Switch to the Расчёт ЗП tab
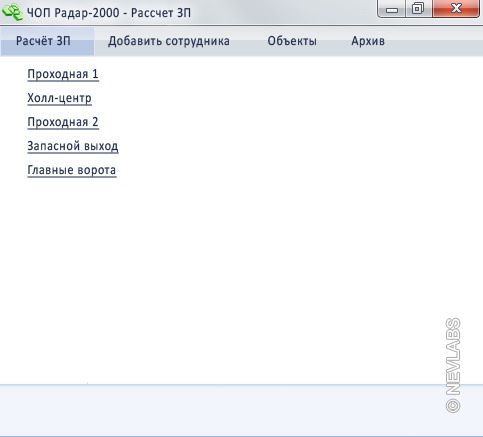 43,41
